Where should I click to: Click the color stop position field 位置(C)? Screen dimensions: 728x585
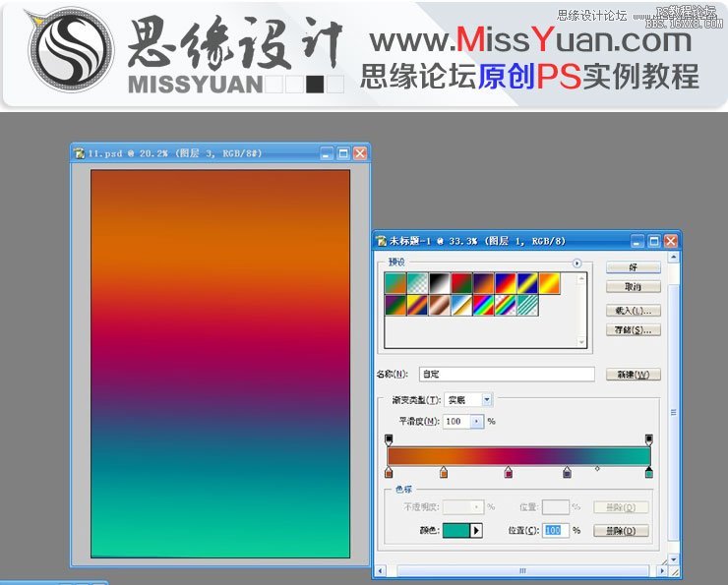click(x=556, y=530)
